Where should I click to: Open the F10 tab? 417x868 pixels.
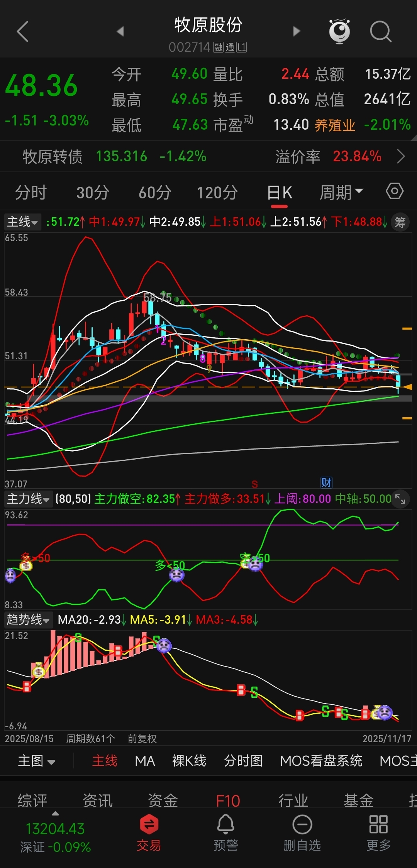(228, 800)
